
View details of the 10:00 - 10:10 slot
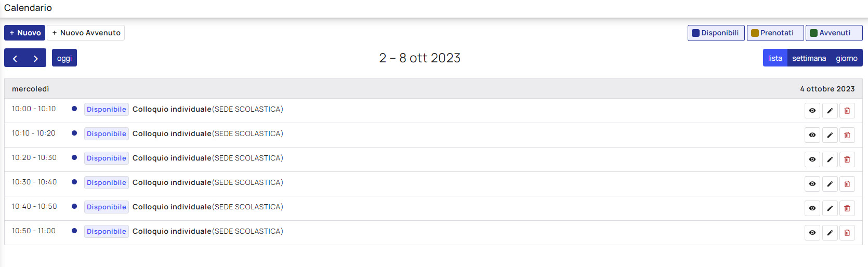tap(812, 111)
